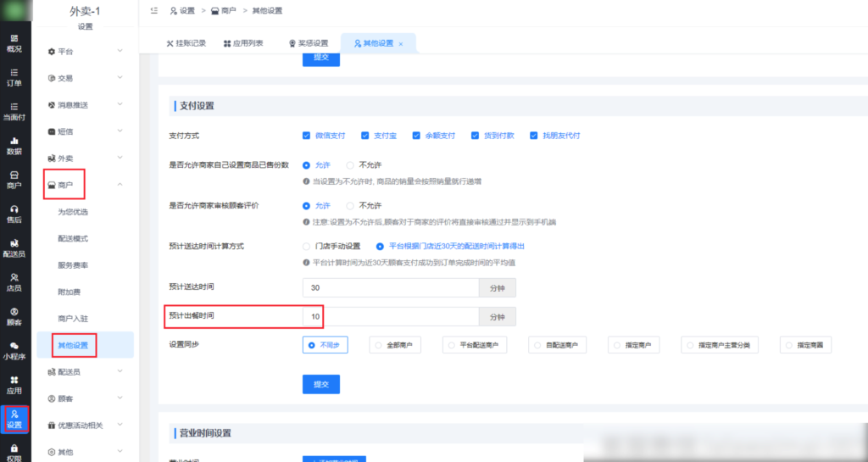Open the 概况 overview icon in dark sidebar

[14, 43]
